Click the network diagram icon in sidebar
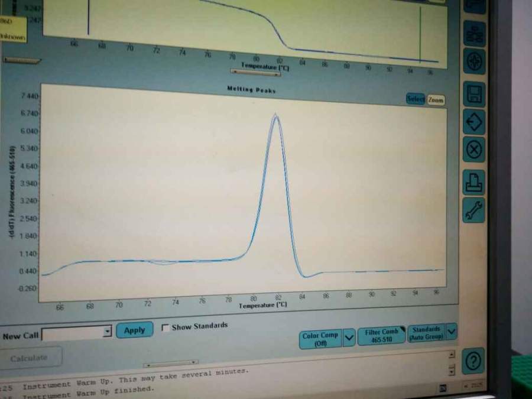This screenshot has height=399, width=532. (475, 34)
